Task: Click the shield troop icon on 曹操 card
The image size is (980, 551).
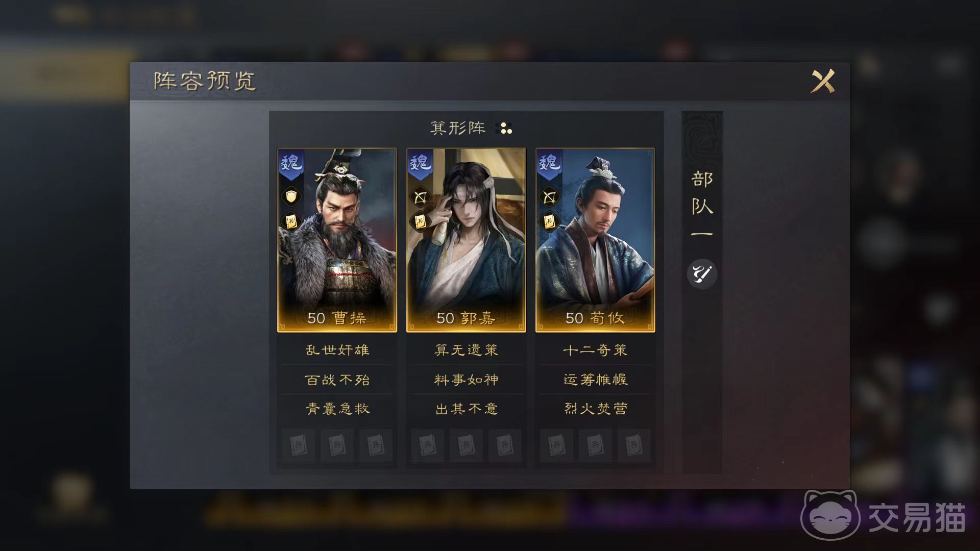Action: coord(291,196)
